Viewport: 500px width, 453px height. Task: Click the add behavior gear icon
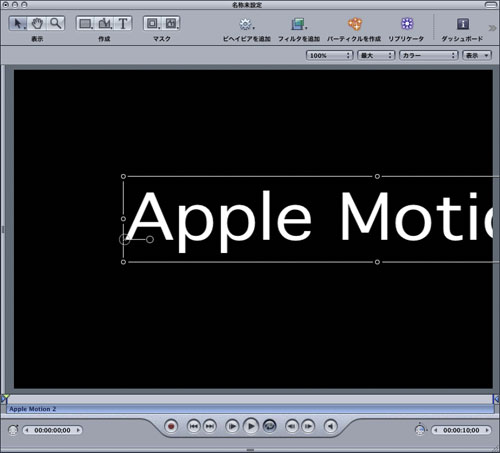246,24
